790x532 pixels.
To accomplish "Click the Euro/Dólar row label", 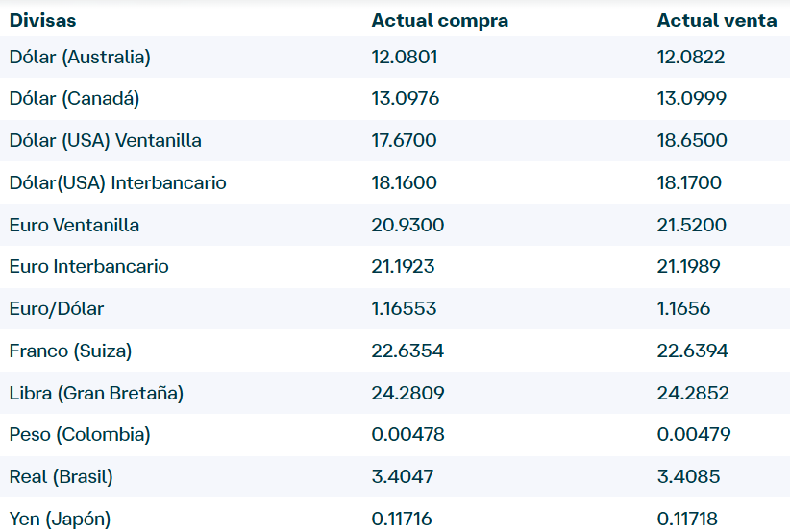I will 57,308.
